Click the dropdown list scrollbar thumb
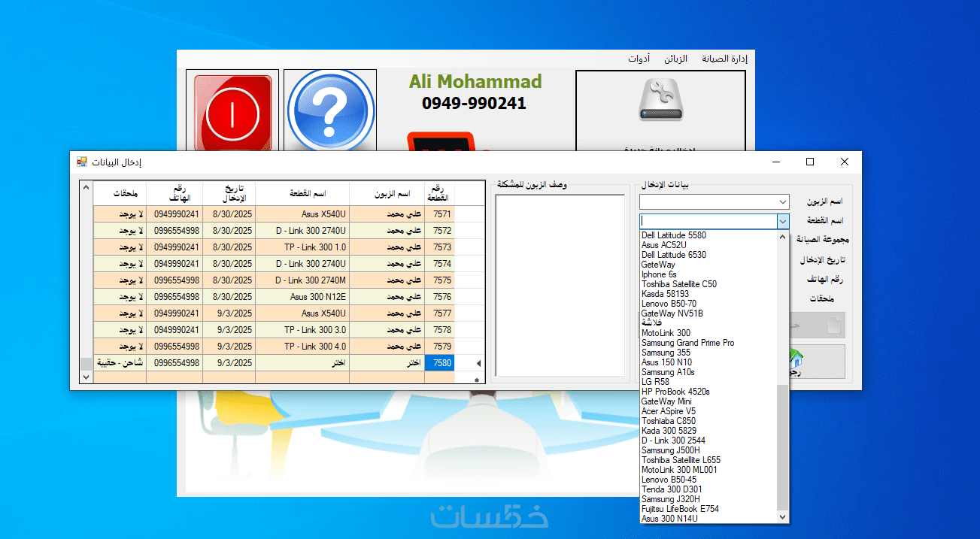 [783, 447]
